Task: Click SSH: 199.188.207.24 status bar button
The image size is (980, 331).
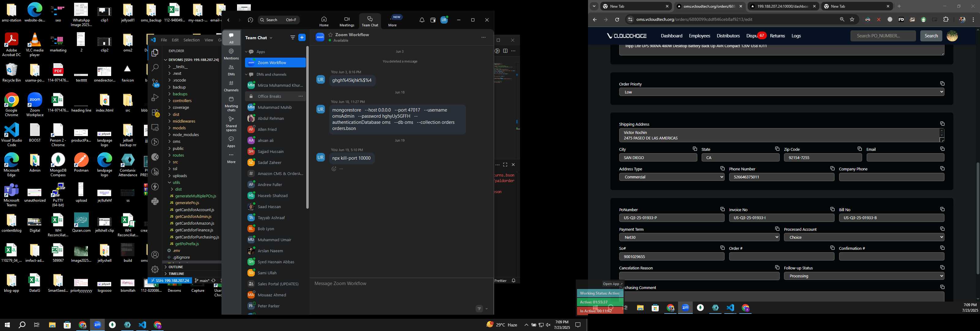Action: (x=170, y=281)
